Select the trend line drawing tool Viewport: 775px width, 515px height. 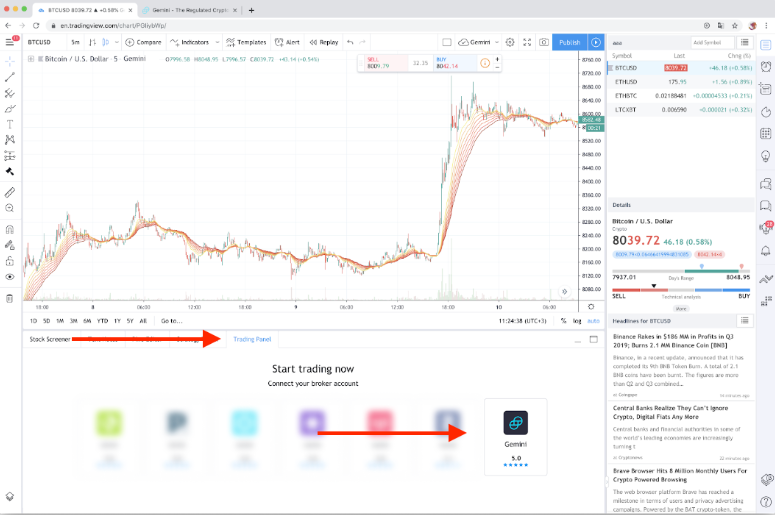tap(9, 77)
